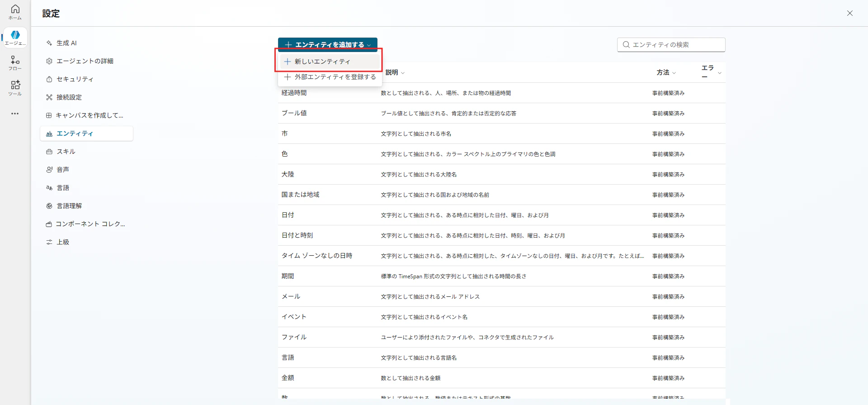Click the lock icon beside セキュリティ
This screenshot has width=868, height=405.
pos(49,79)
